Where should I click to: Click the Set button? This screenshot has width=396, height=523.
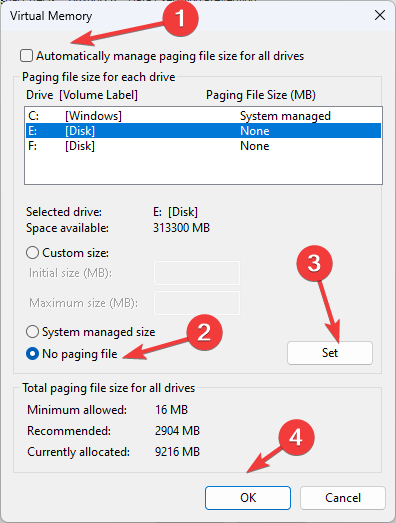[x=330, y=353]
